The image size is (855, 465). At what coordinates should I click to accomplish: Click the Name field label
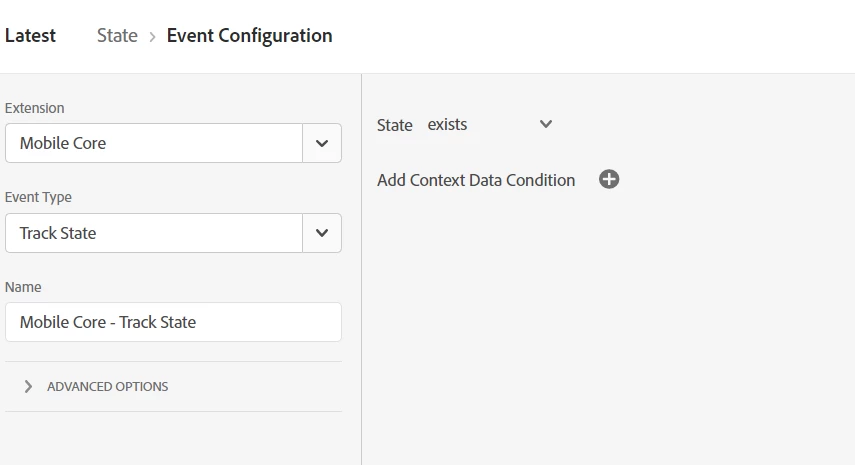[x=23, y=287]
